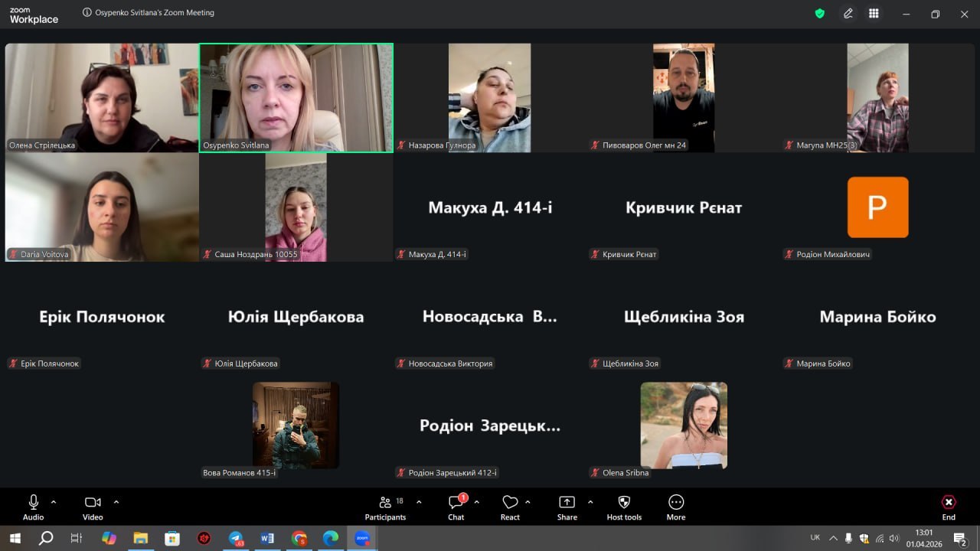Select Olena Sribna's participant tile
This screenshot has width=980, height=551.
click(x=684, y=425)
